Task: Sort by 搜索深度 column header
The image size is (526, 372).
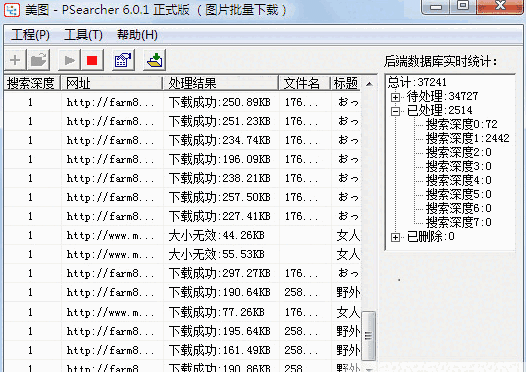Action: pyautogui.click(x=32, y=83)
